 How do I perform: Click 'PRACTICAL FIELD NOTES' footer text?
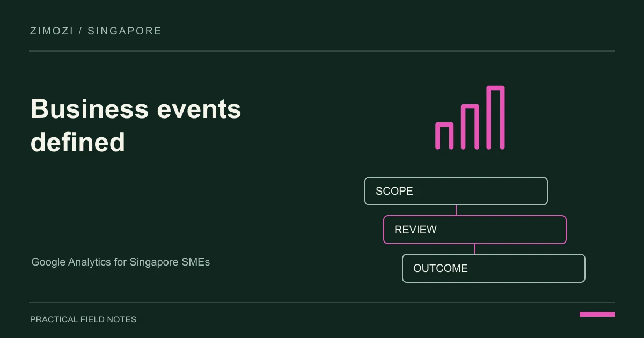(x=83, y=320)
